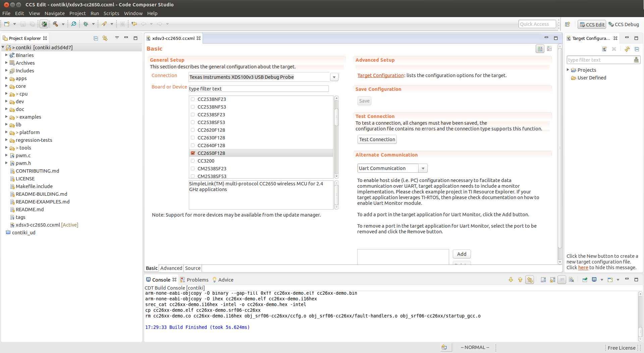Click the Search magnifier icon in the toolbar
Viewport: 644px width, 353px height.
click(x=74, y=24)
